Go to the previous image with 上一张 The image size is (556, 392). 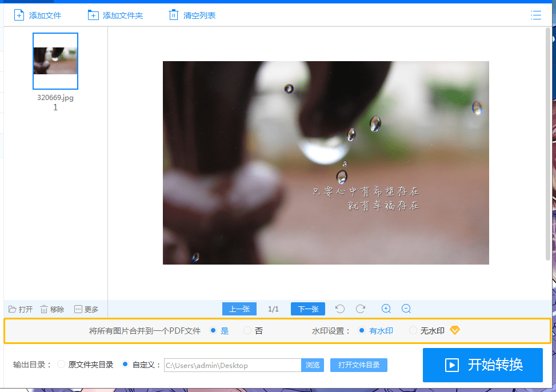(x=239, y=309)
